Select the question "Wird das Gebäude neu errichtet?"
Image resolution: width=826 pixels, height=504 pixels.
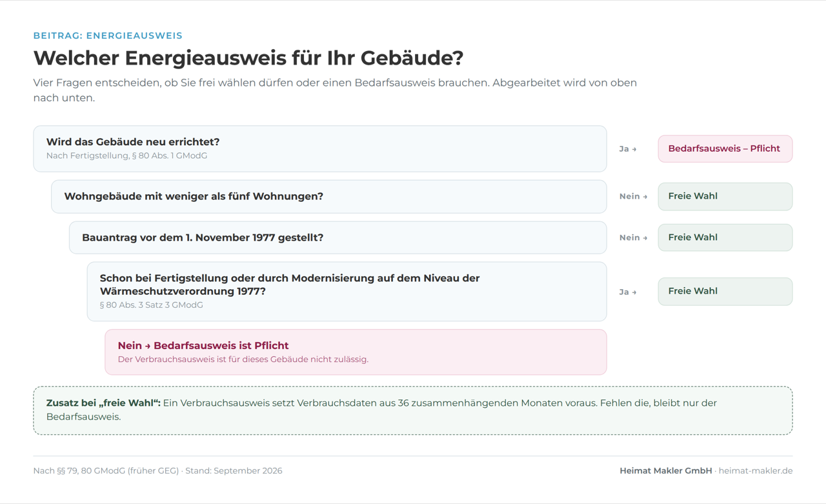click(133, 142)
